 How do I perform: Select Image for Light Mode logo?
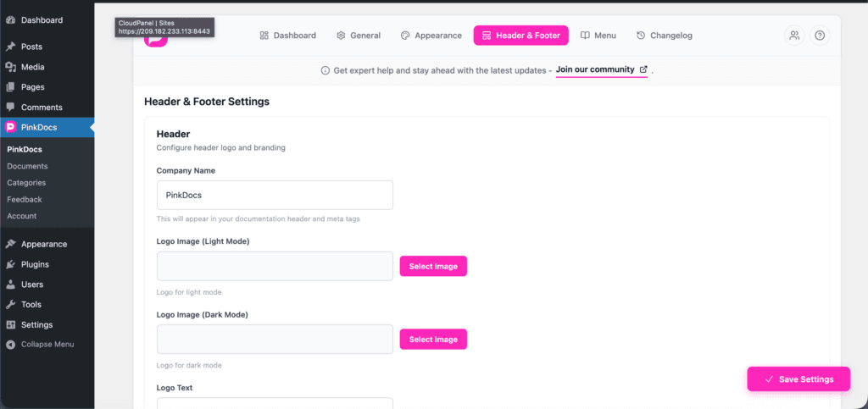pos(433,266)
